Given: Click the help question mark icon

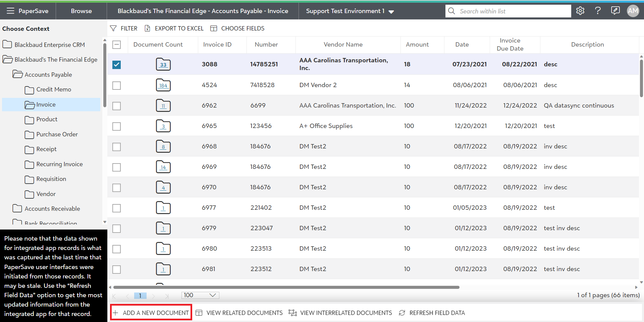Looking at the screenshot, I should (597, 11).
